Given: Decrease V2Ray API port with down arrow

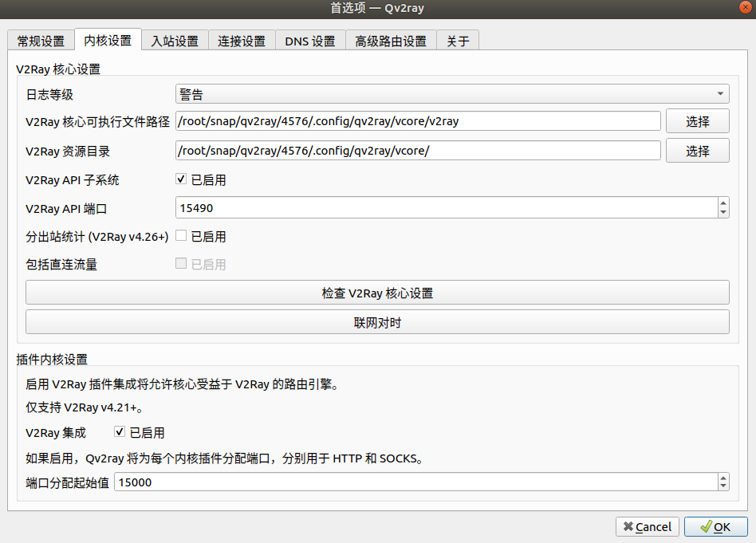Looking at the screenshot, I should tap(723, 213).
